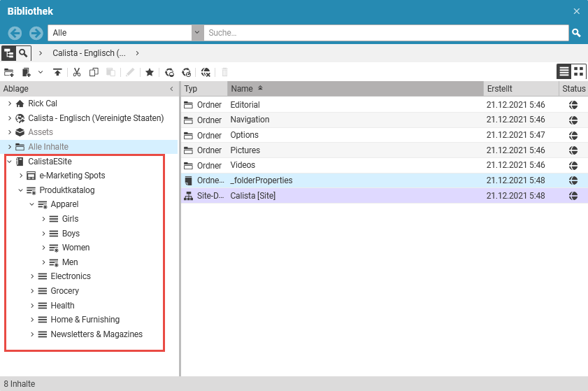Select Home & Furnishing in the tree
The height and width of the screenshot is (391, 588).
85,320
